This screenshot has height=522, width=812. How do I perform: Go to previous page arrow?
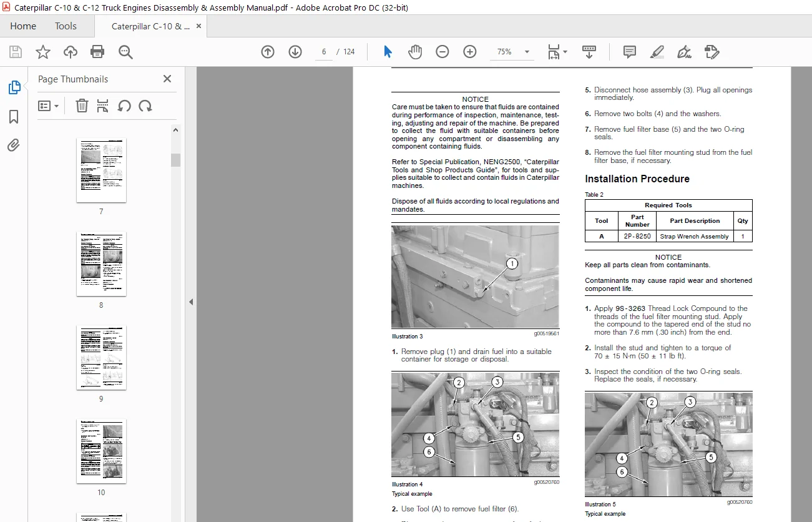(x=268, y=52)
